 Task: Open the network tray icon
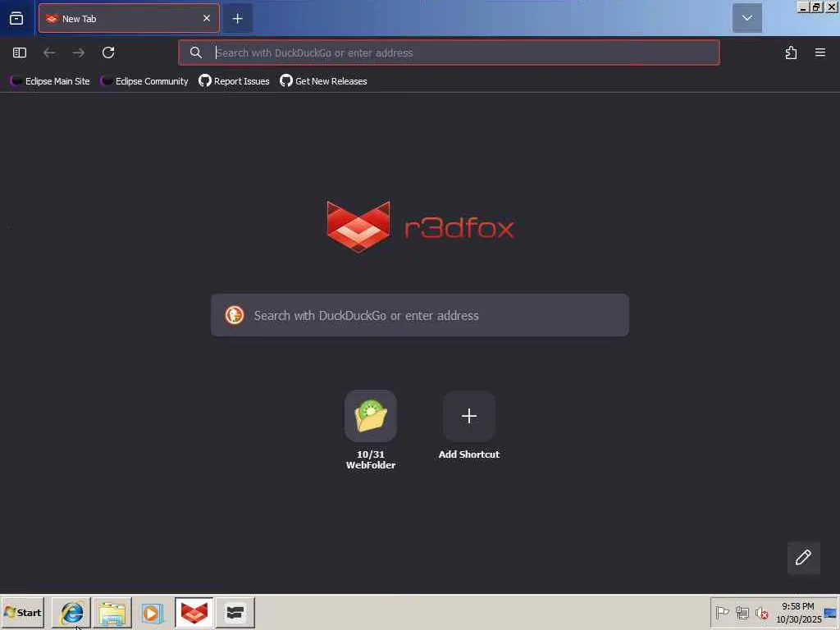point(742,612)
